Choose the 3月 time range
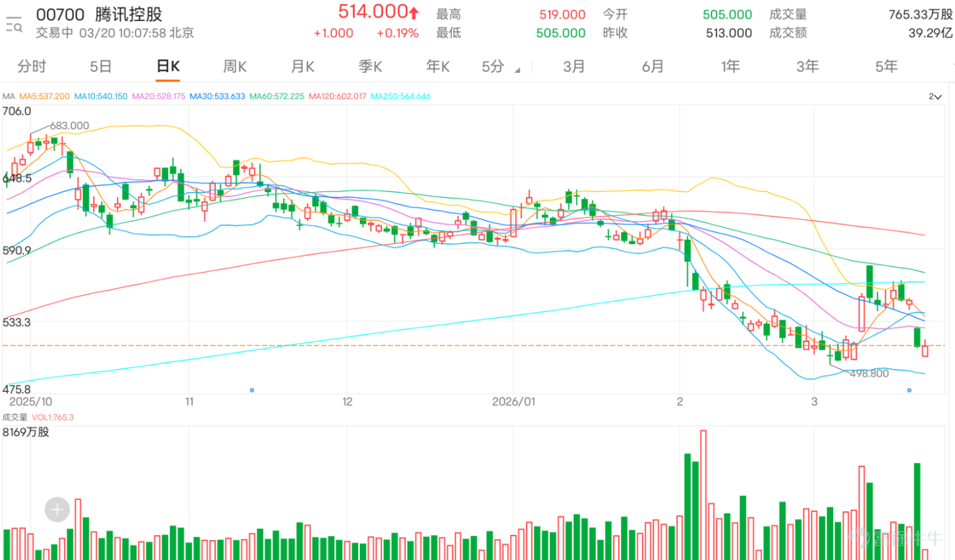Viewport: 955px width, 560px height. point(574,67)
